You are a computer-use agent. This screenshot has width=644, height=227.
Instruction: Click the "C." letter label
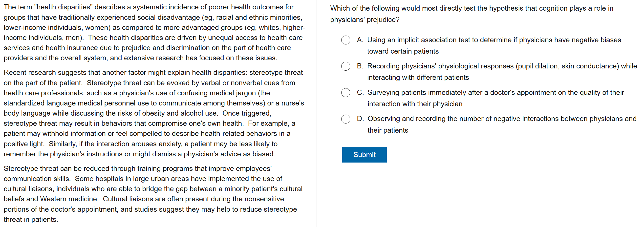pos(360,92)
